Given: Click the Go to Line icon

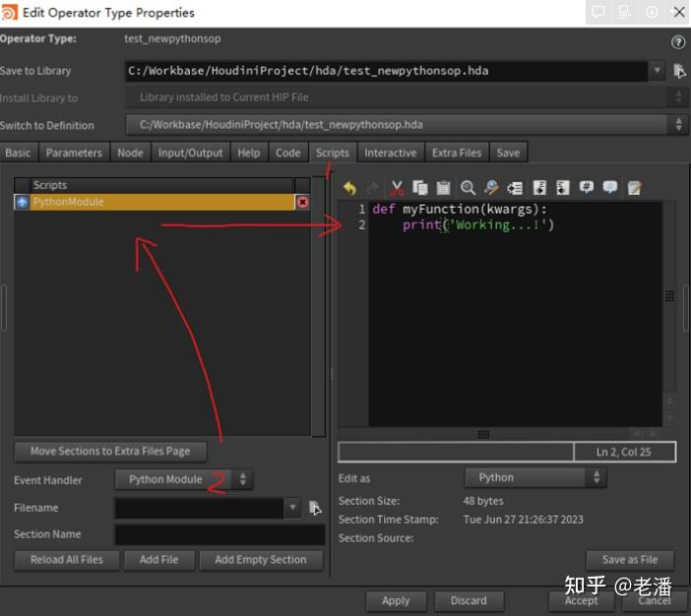Looking at the screenshot, I should (x=515, y=188).
